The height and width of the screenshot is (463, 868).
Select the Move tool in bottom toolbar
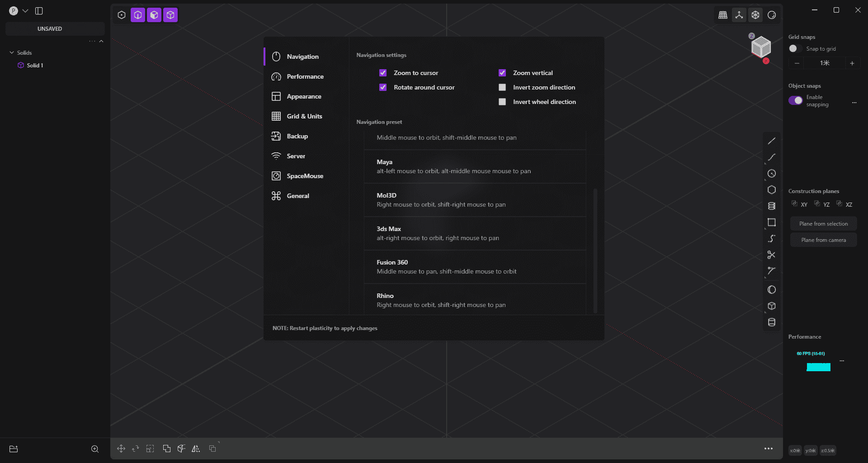point(121,449)
